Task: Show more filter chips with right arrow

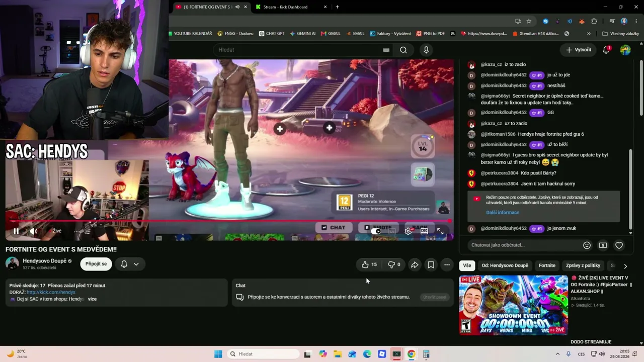Action: point(625,266)
